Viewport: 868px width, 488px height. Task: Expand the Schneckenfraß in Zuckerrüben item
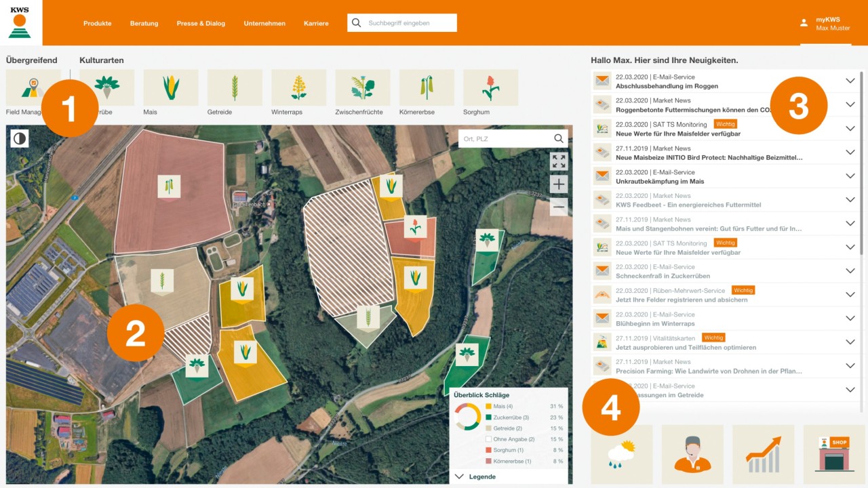point(850,270)
